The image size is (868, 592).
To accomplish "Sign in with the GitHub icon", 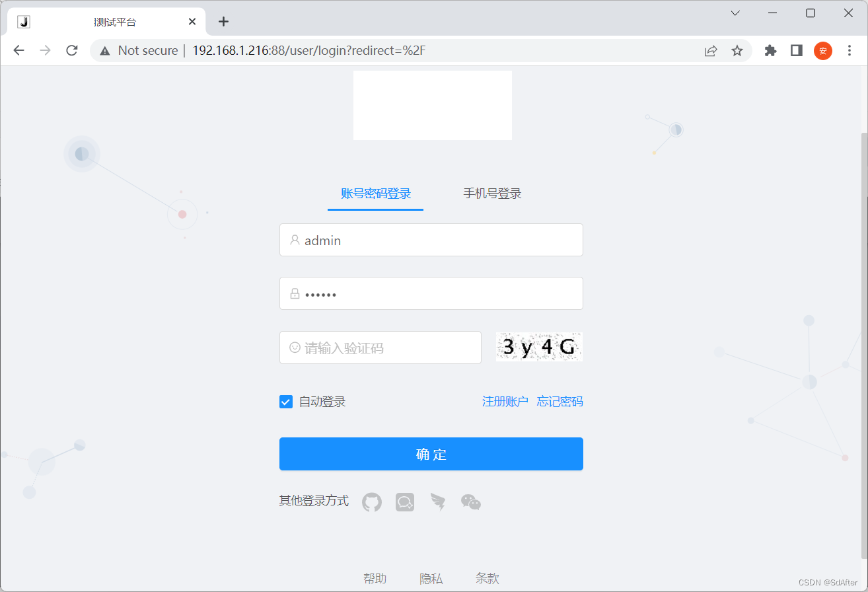I will click(x=372, y=502).
